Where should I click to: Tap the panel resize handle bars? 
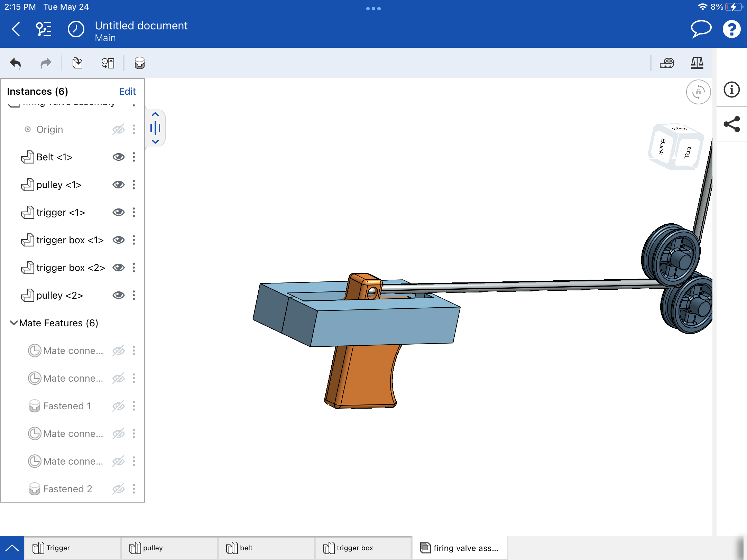(x=155, y=128)
